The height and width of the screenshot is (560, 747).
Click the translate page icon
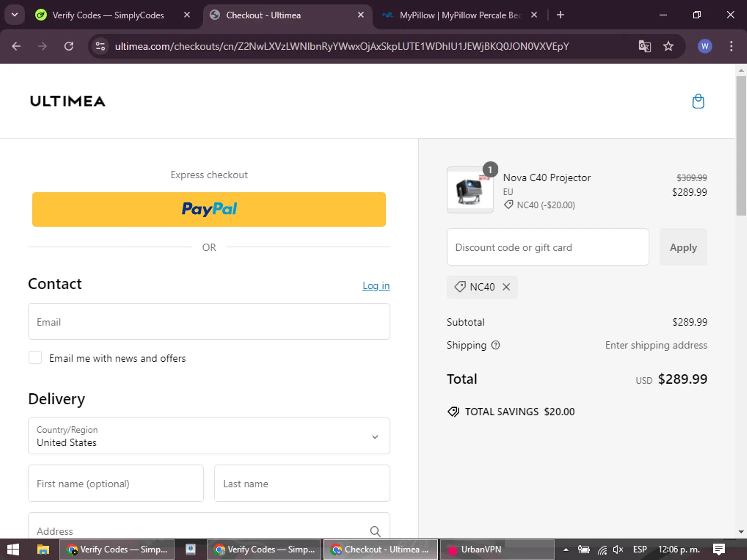pos(645,46)
